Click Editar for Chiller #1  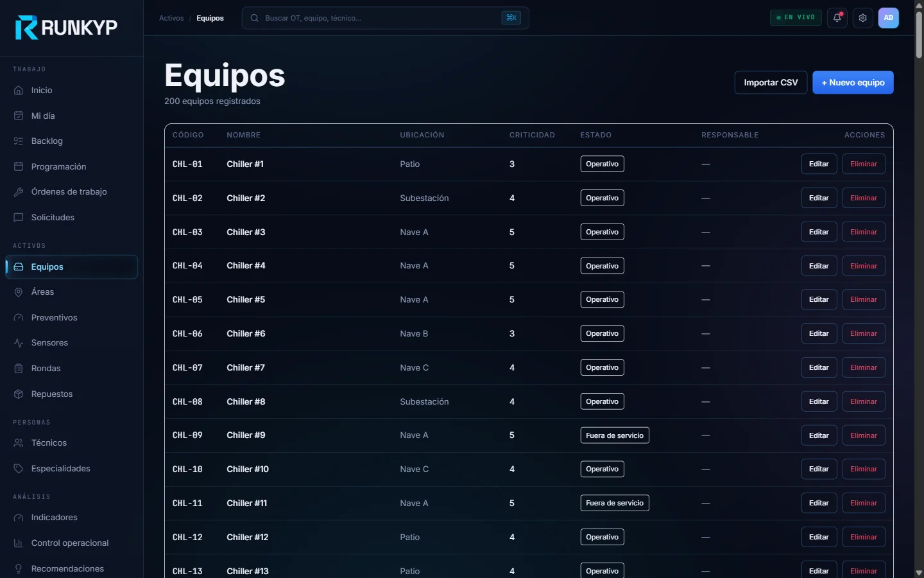click(819, 164)
